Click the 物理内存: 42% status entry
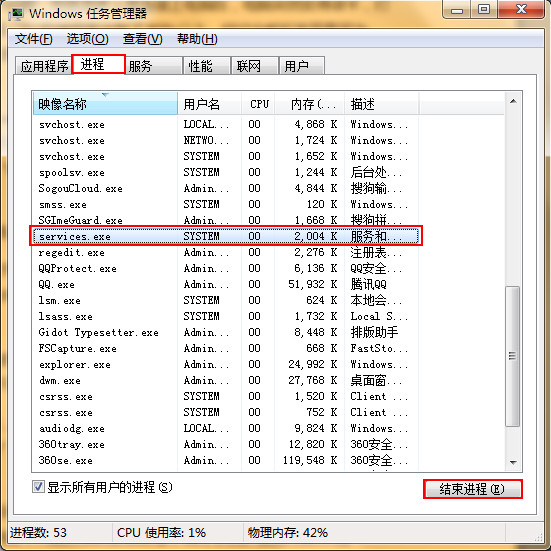 click(x=287, y=533)
